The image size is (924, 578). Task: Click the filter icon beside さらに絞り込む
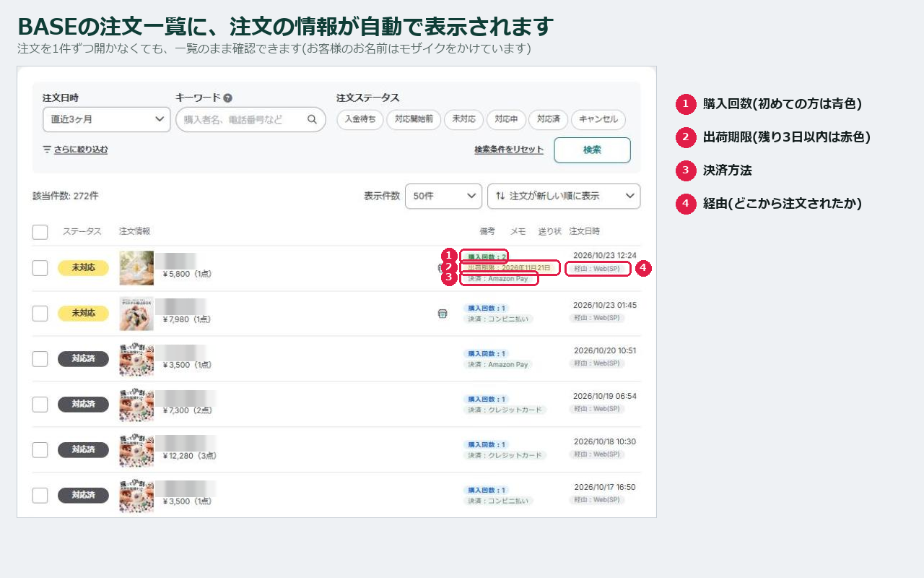(x=47, y=150)
